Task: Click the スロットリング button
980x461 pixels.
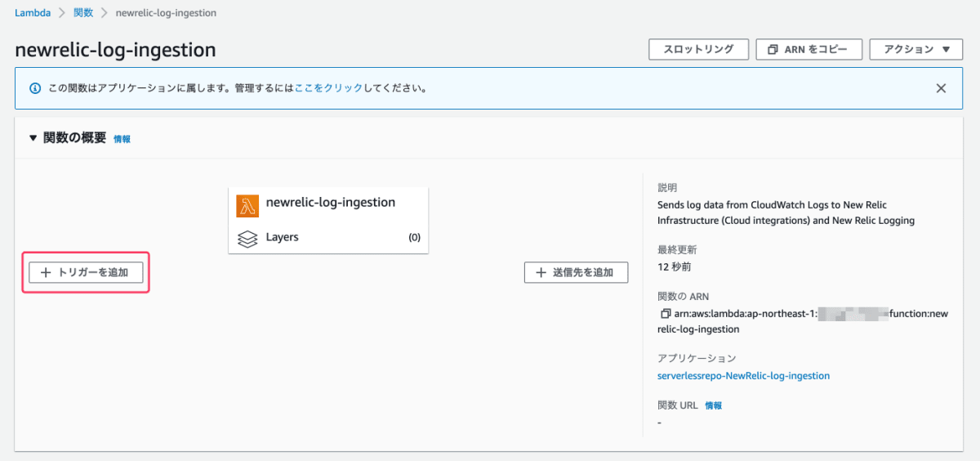Action: [x=699, y=50]
